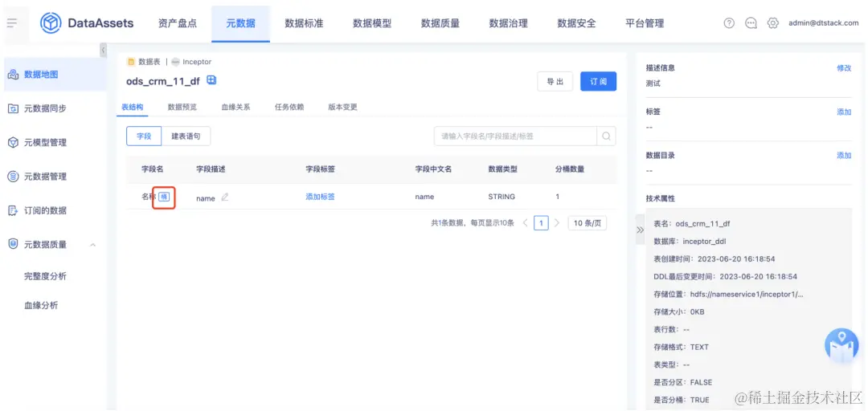Collapse the 元数据质量 submenu chevron

(92, 245)
